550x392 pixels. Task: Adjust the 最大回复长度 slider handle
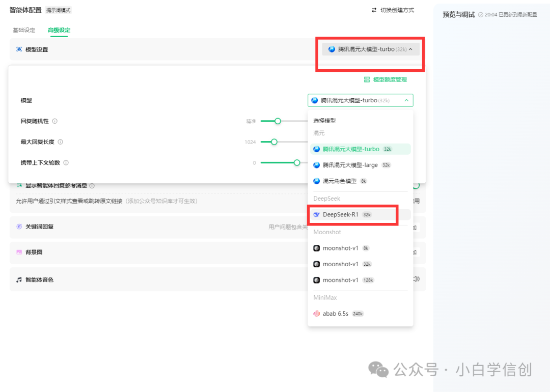coord(274,142)
